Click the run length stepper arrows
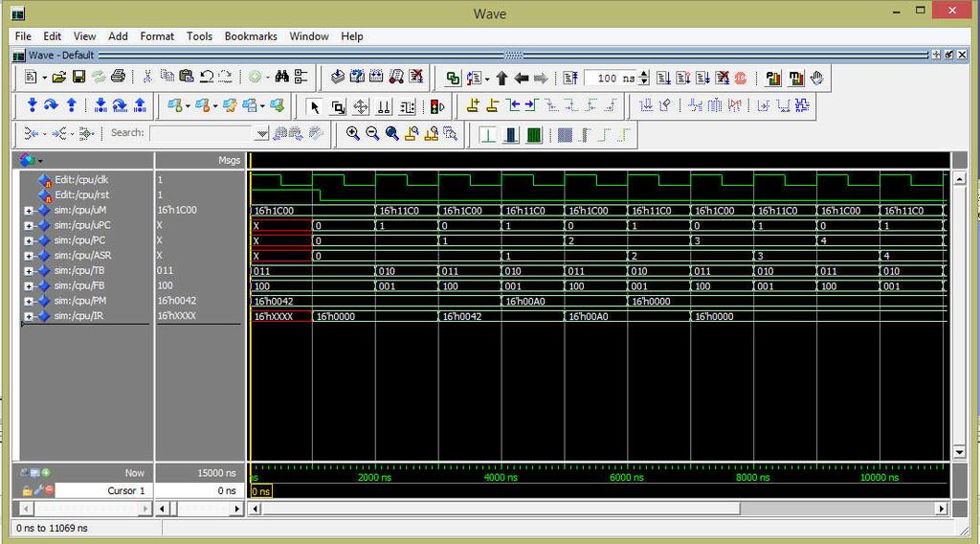Image resolution: width=980 pixels, height=544 pixels. coord(644,79)
